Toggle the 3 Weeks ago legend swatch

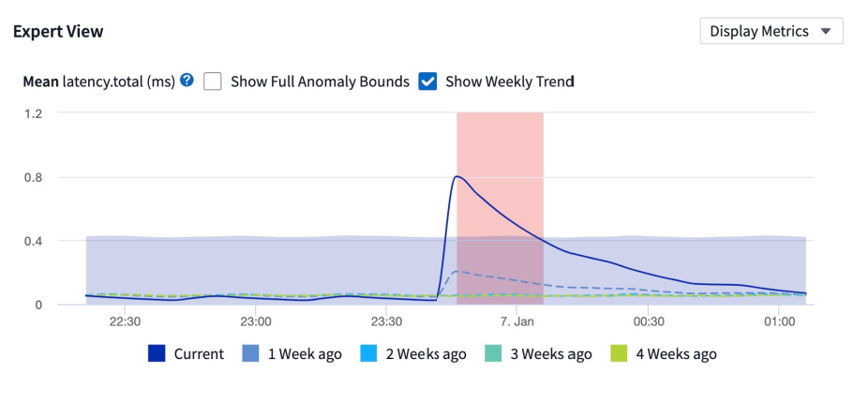coord(493,353)
